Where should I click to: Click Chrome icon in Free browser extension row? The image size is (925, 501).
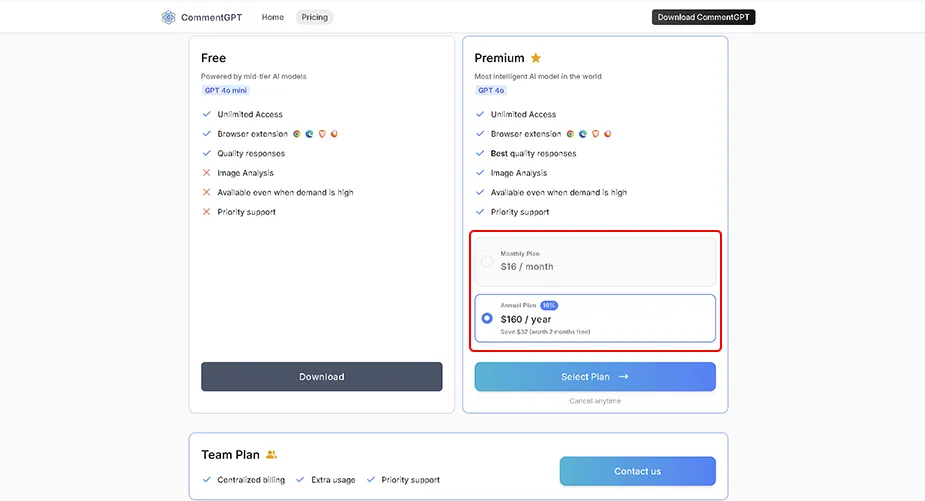[x=297, y=134]
